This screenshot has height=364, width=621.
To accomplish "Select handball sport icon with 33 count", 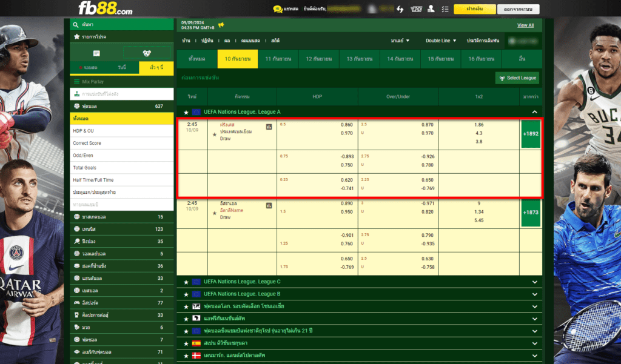I will (77, 278).
